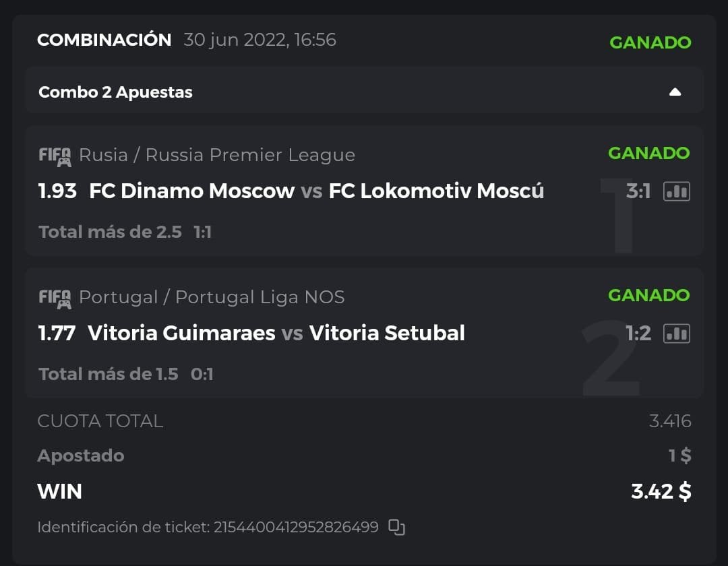Click the ticket ID number text
This screenshot has height=566, width=728.
pos(296,527)
